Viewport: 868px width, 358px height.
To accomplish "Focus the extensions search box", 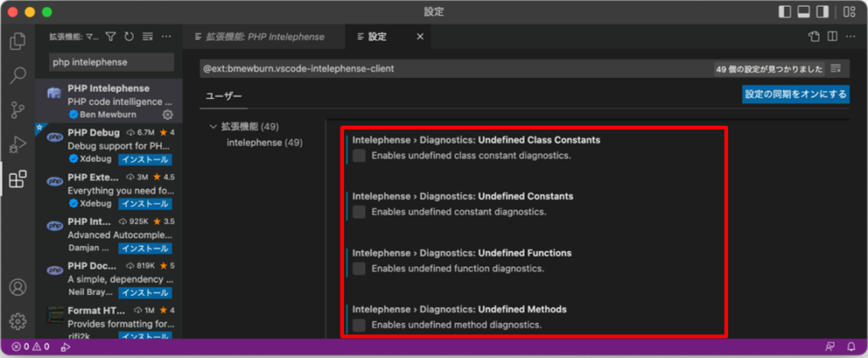I will [x=112, y=63].
